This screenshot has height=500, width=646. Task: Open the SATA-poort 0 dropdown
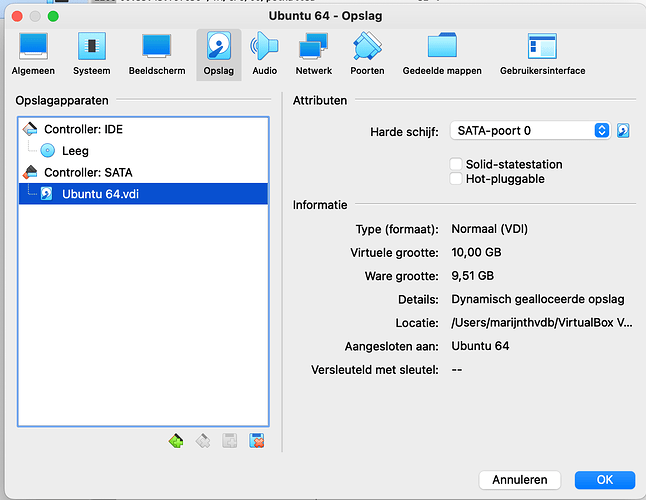[x=529, y=130]
